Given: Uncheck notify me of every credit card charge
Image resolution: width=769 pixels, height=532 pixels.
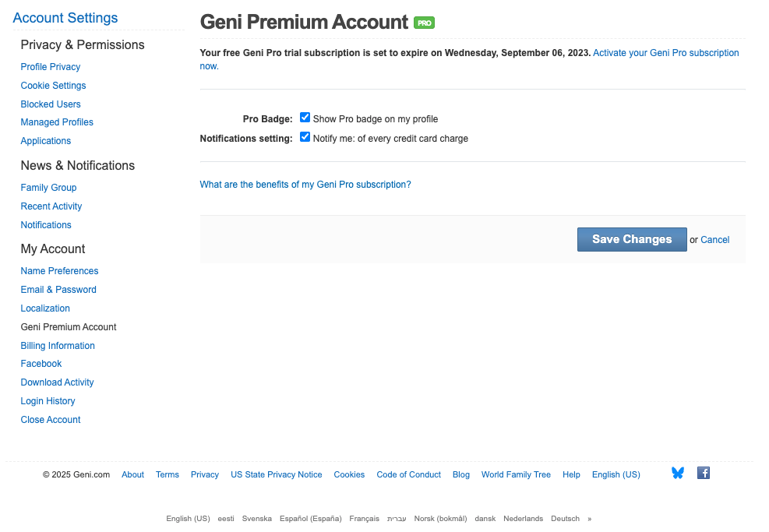Looking at the screenshot, I should click(305, 138).
